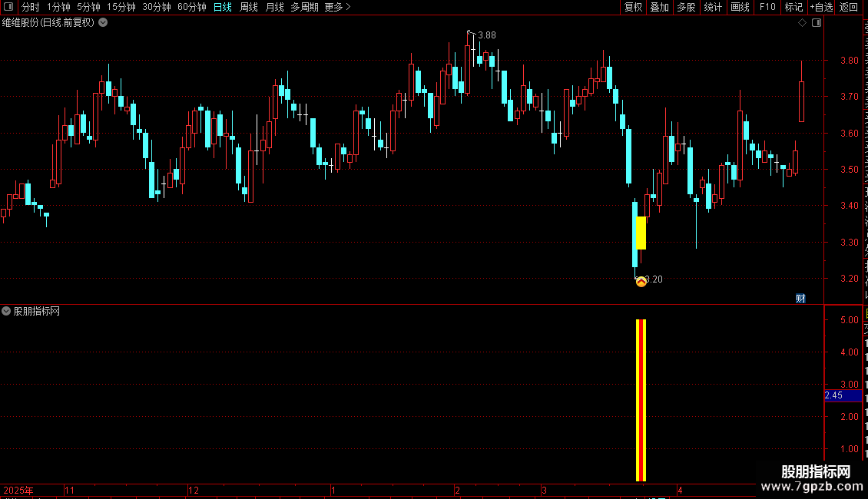Screen dimensions: 868x499
Task: Choose the 60分钟 period tab
Action: (x=191, y=7)
